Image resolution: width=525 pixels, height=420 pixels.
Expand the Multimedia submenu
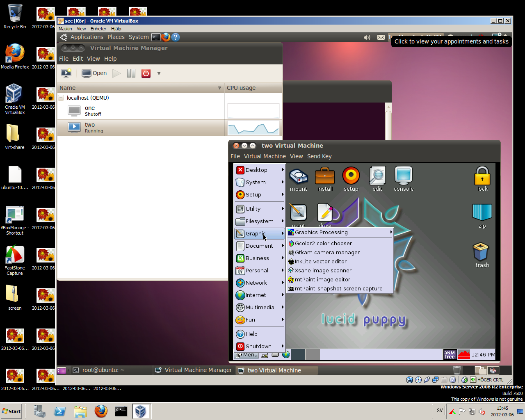pyautogui.click(x=259, y=307)
